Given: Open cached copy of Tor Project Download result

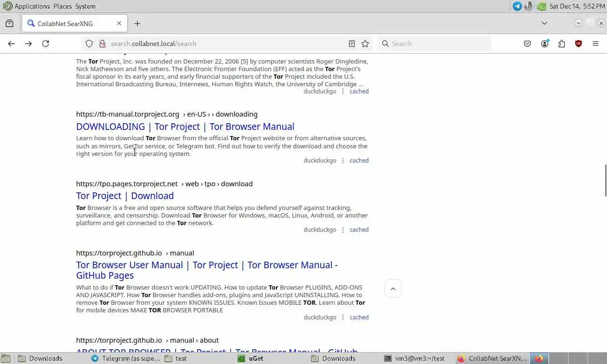Looking at the screenshot, I should 359,229.
